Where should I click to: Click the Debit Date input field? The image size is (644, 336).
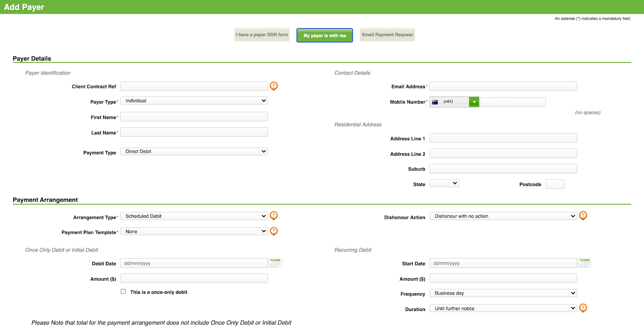click(x=194, y=263)
